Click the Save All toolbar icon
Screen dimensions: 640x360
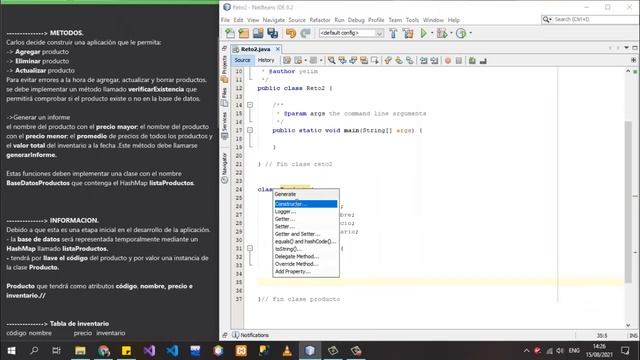pos(272,33)
